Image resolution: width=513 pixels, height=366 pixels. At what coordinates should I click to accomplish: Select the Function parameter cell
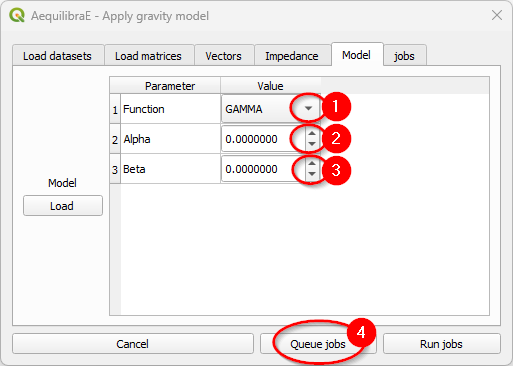point(170,109)
